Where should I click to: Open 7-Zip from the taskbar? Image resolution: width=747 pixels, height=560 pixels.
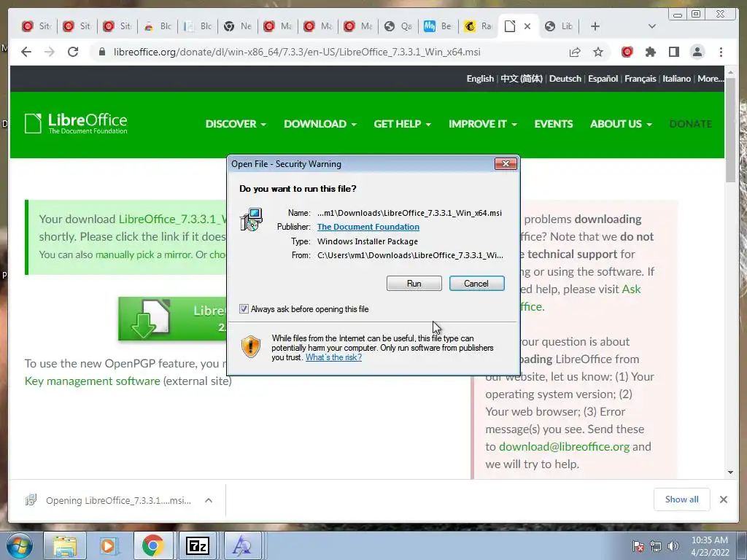(197, 545)
